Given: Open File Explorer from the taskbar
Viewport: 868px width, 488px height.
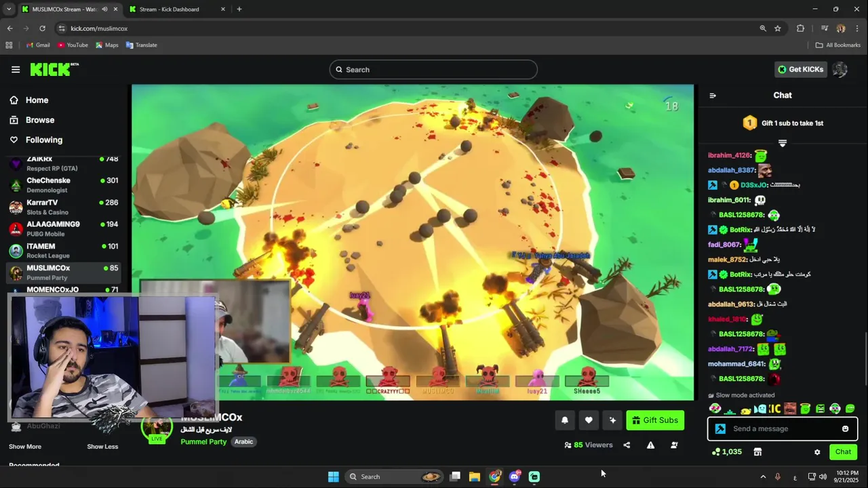Looking at the screenshot, I should pos(475,477).
